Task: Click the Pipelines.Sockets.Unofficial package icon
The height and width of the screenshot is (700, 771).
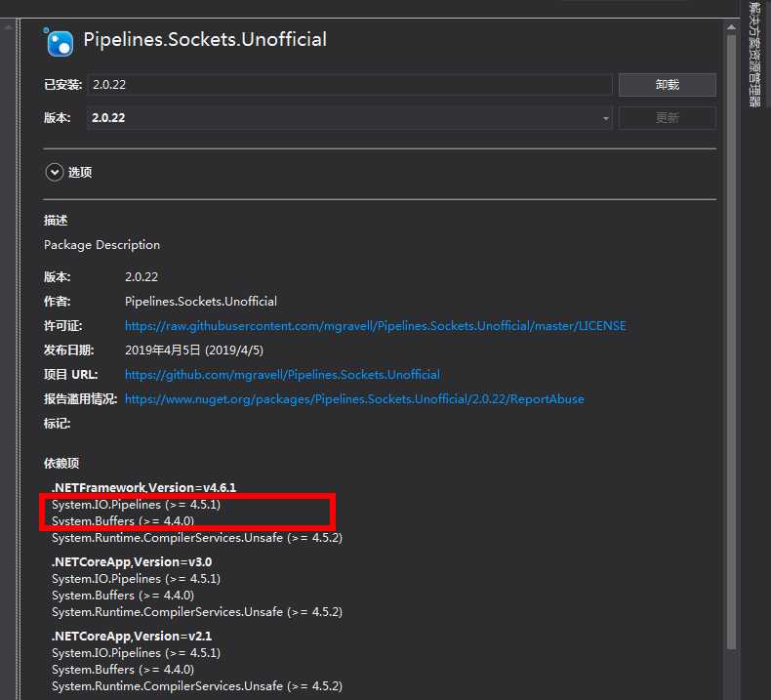Action: (x=59, y=42)
